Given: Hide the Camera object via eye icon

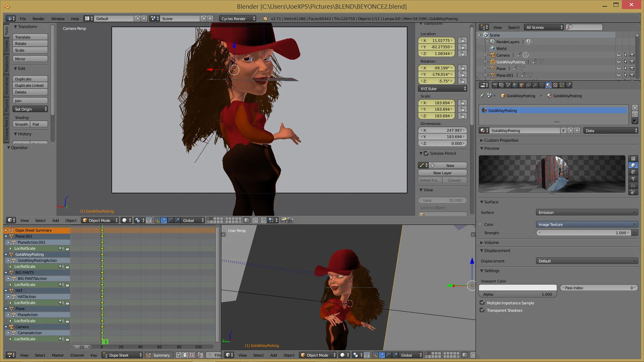Looking at the screenshot, I should [x=619, y=55].
